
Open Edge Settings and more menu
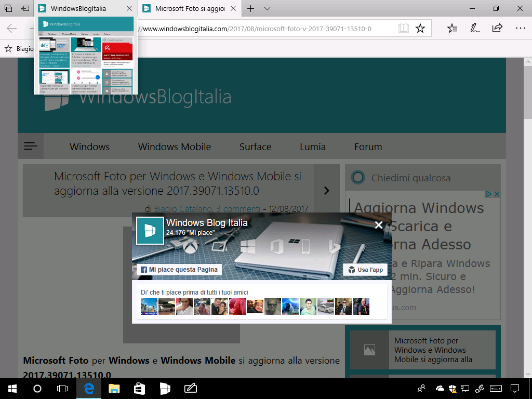[x=520, y=28]
